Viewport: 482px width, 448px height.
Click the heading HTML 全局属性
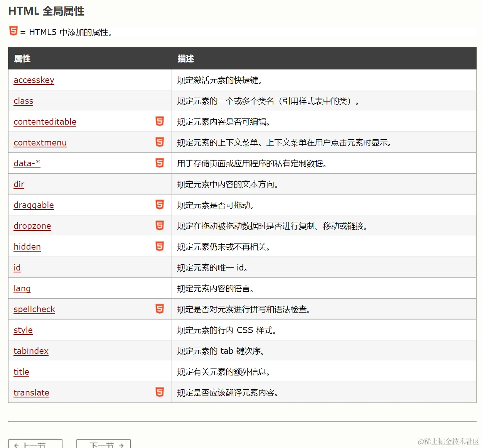(46, 11)
